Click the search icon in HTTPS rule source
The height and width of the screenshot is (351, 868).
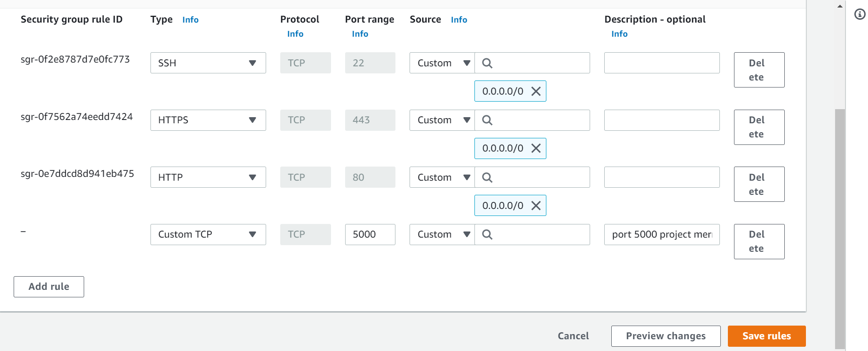487,120
